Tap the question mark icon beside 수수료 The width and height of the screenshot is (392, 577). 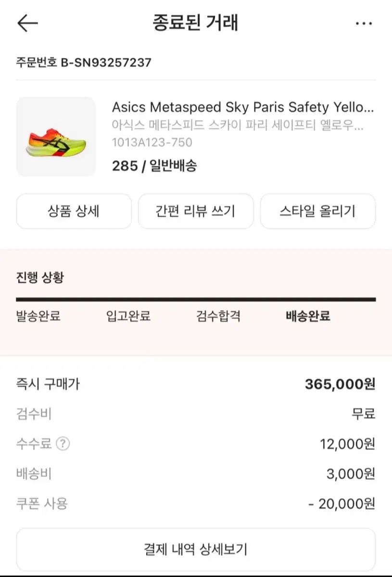tap(63, 444)
